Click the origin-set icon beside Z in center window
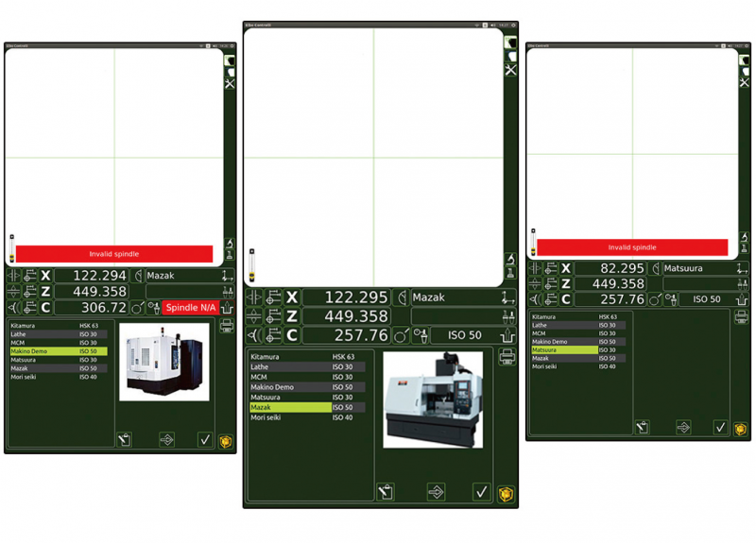This screenshot has width=756, height=543. (273, 316)
